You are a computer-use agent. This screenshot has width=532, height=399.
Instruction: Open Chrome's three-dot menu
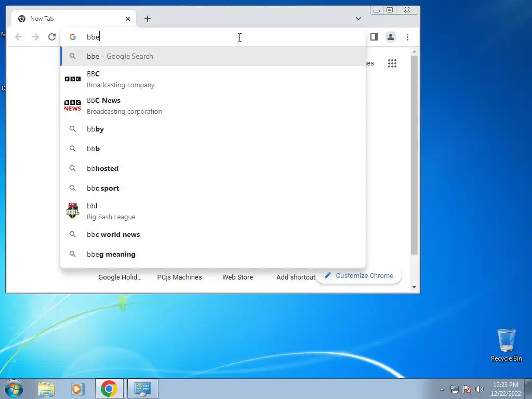(x=407, y=37)
